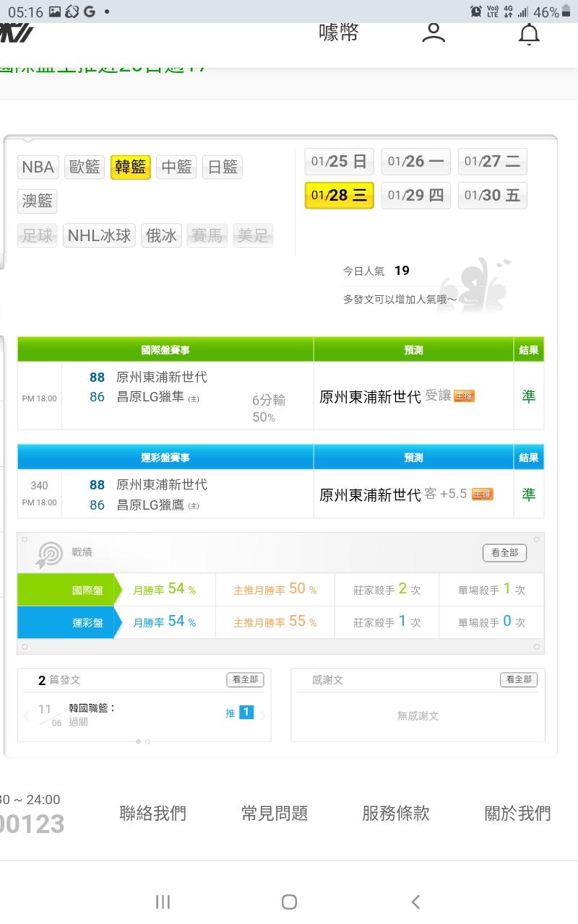Go to previous post with left chevron
Image resolution: width=578 pixels, height=924 pixels.
(x=27, y=716)
